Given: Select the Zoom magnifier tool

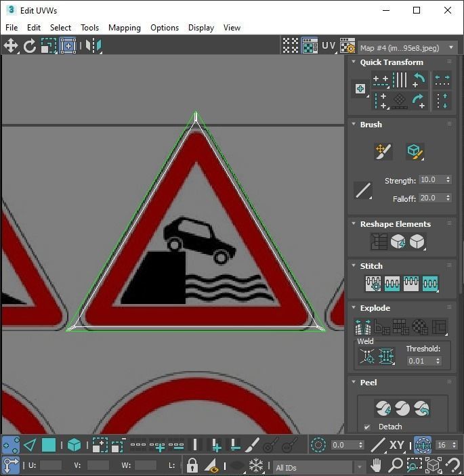Looking at the screenshot, I should pos(395,465).
